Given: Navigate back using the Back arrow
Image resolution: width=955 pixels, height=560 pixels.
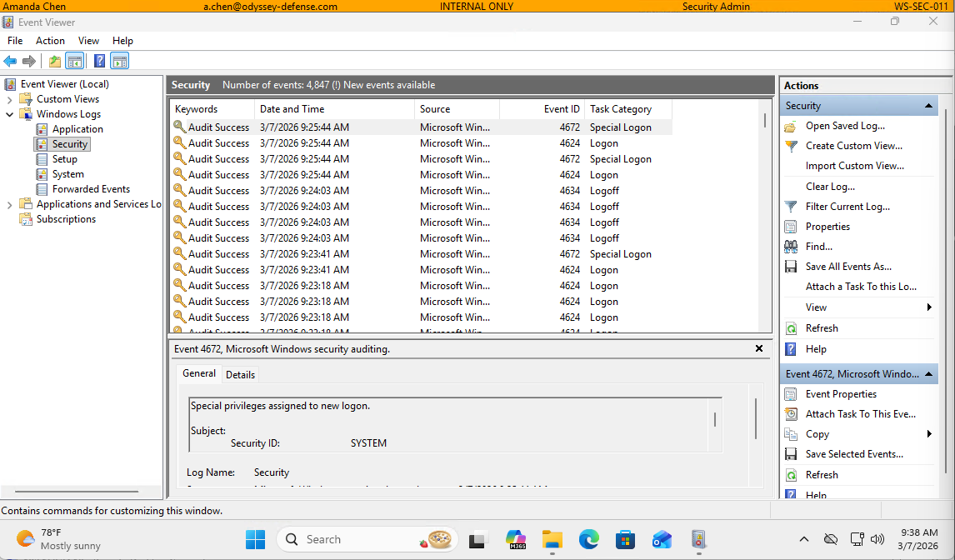Looking at the screenshot, I should pos(10,60).
